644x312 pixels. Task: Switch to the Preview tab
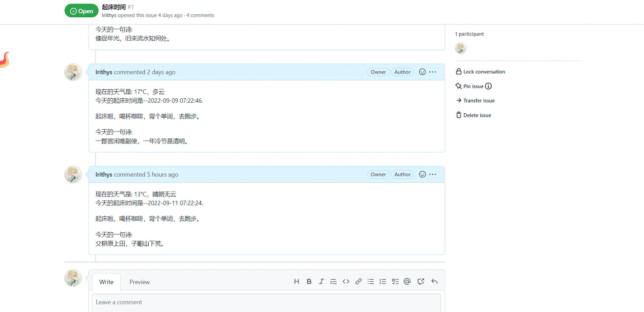click(x=139, y=281)
